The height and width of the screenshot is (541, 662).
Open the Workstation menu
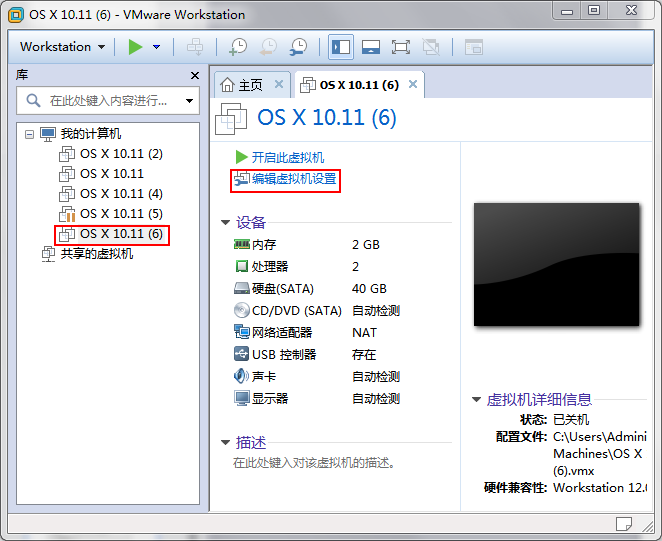tap(62, 46)
